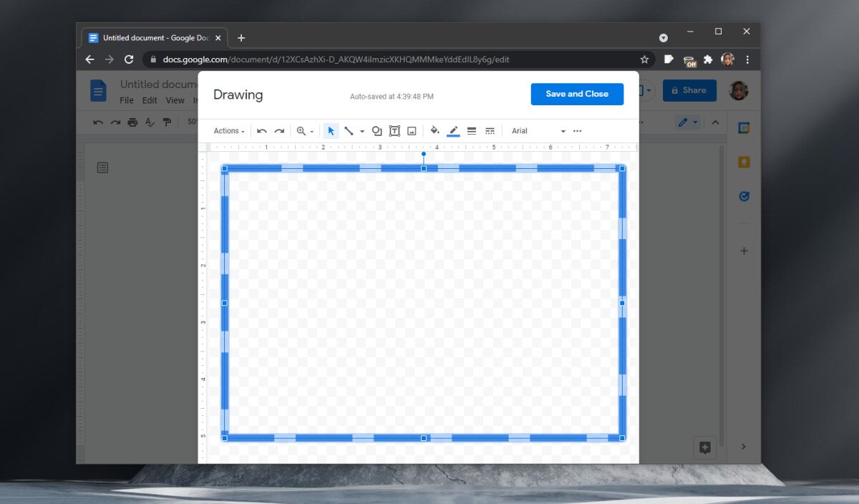Select the arrow selection tool
This screenshot has width=859, height=504.
[331, 130]
